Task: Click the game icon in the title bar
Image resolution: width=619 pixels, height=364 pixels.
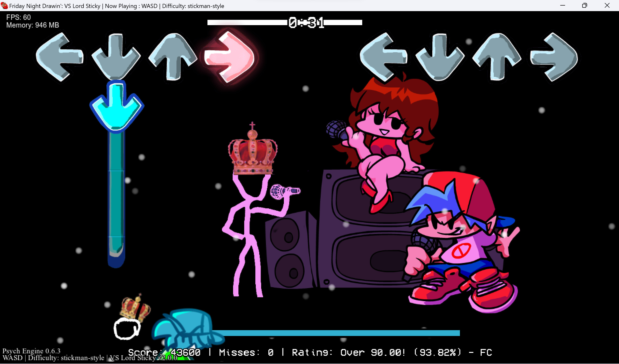Action: 4,6
